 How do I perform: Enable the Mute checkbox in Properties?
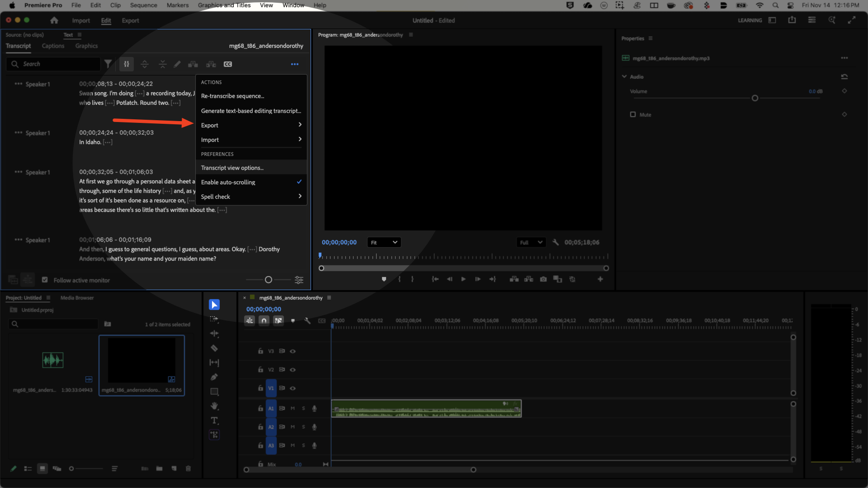coord(633,115)
